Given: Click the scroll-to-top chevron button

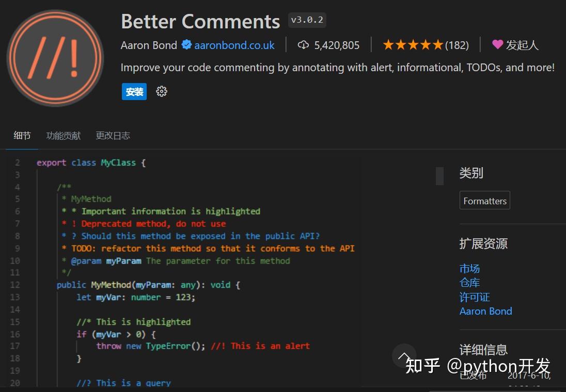Looking at the screenshot, I should click(404, 356).
